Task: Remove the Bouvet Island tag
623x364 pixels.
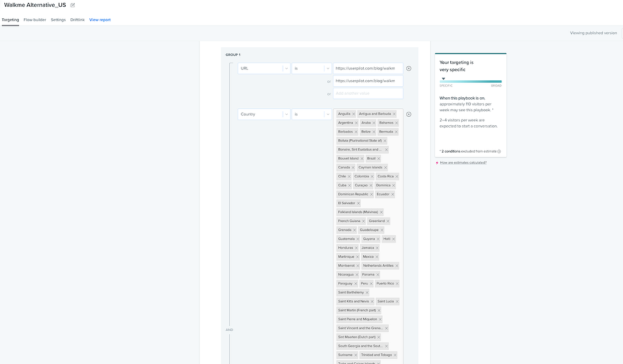Action: click(x=361, y=159)
